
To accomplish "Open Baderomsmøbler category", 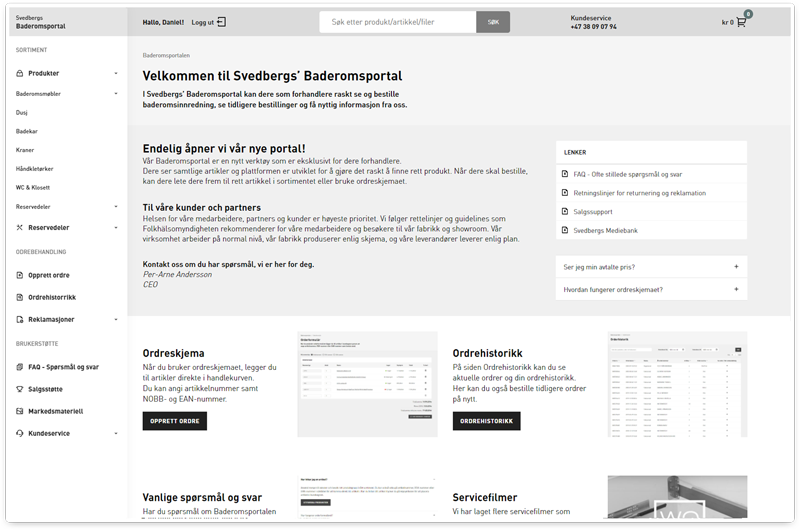I will (38, 94).
